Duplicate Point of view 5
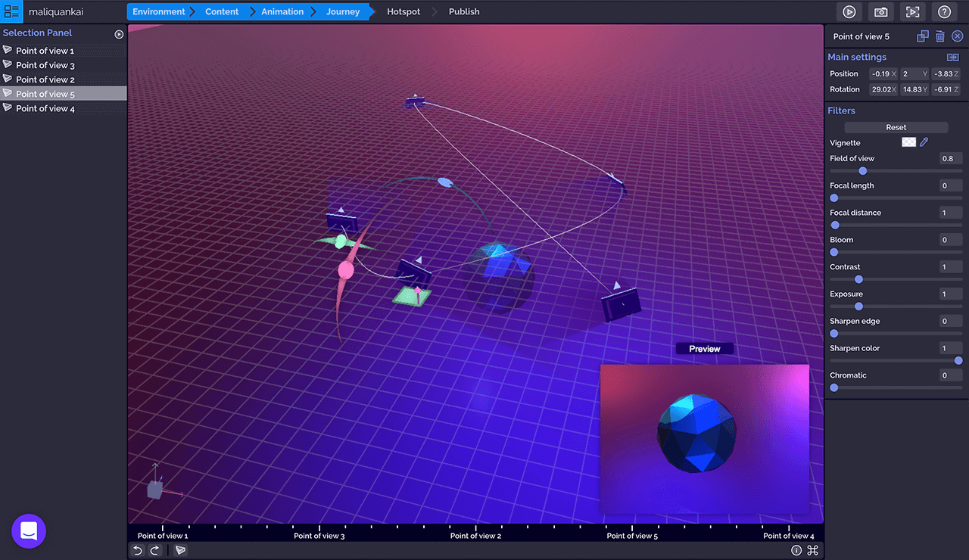Screen dimensions: 969x560 click(x=922, y=36)
